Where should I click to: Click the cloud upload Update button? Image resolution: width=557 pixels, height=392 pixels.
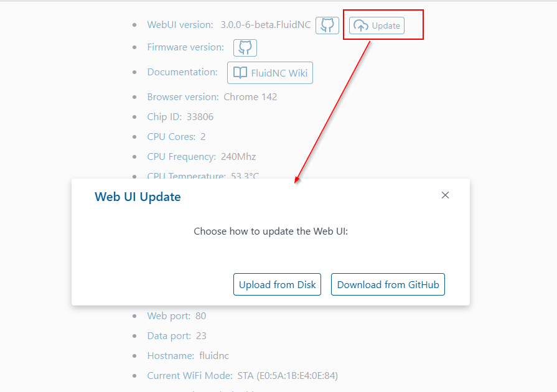(377, 26)
